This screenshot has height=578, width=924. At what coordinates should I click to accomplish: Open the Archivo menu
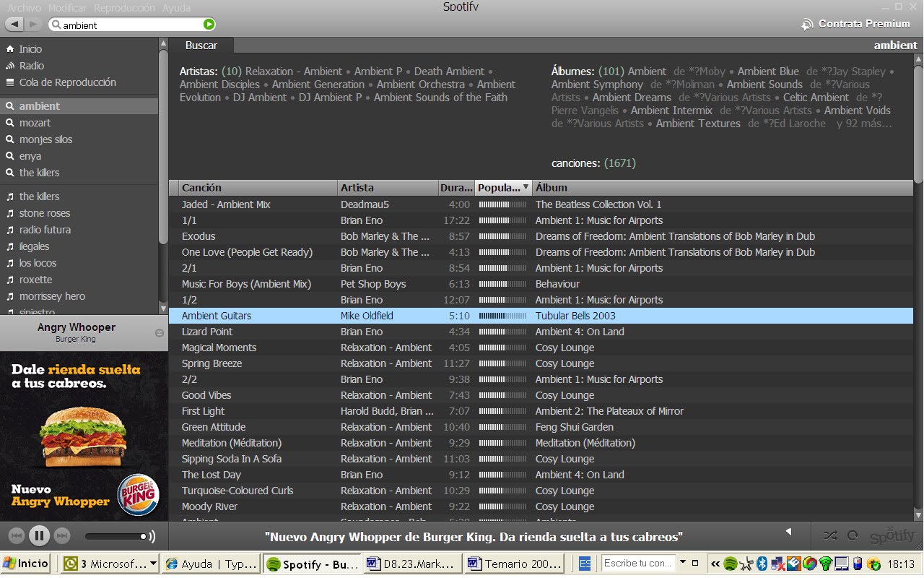(25, 8)
